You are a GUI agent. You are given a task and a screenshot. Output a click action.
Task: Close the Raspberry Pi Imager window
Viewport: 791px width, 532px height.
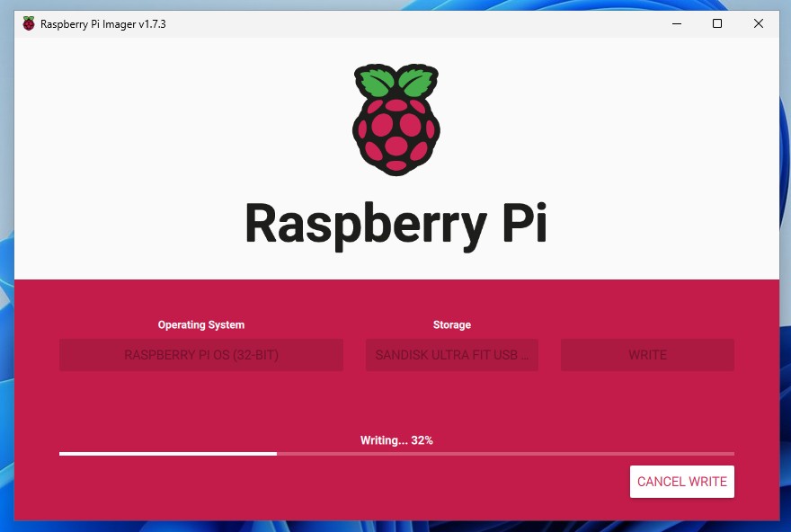click(759, 23)
